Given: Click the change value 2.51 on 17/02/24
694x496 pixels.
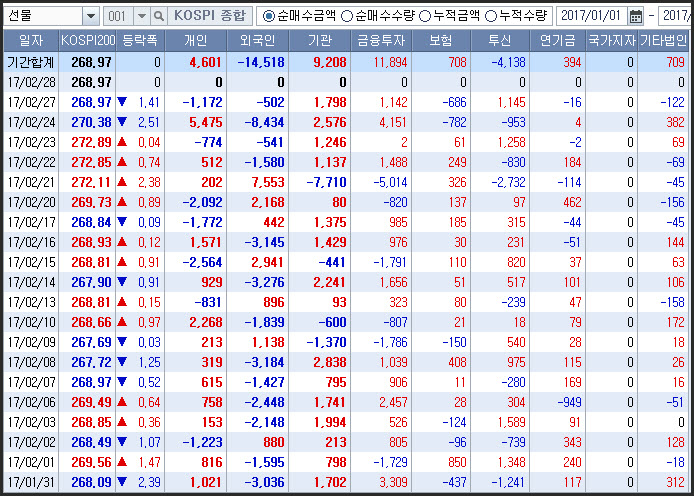Looking at the screenshot, I should (x=149, y=122).
